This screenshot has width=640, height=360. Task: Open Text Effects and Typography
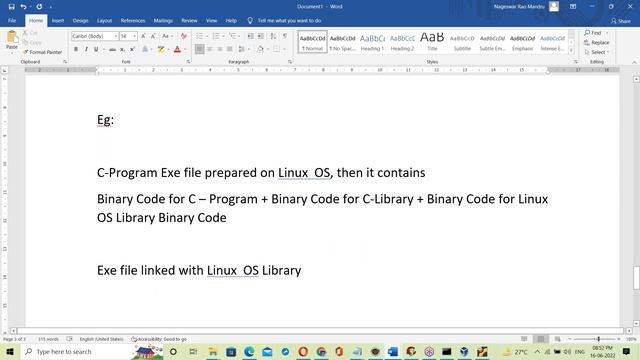pos(145,49)
